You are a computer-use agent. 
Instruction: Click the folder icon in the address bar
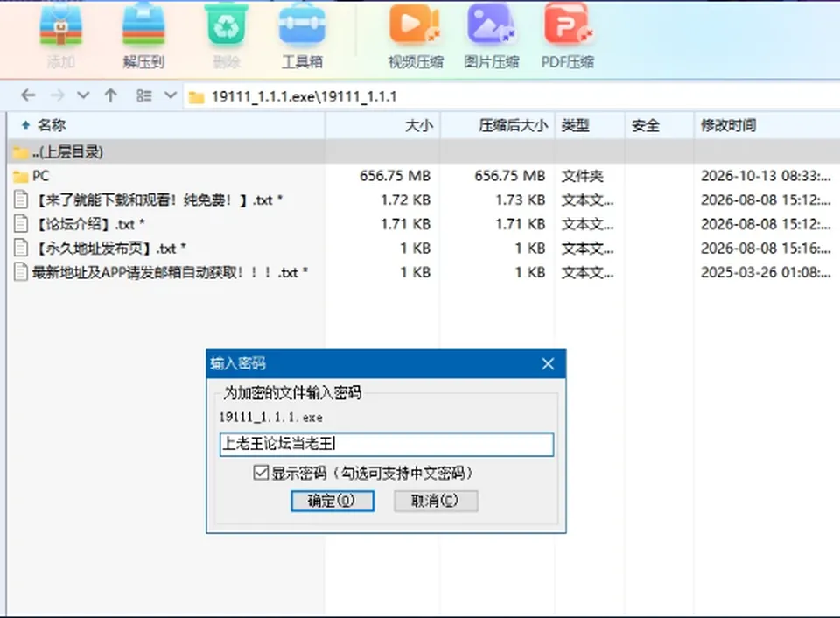[197, 97]
